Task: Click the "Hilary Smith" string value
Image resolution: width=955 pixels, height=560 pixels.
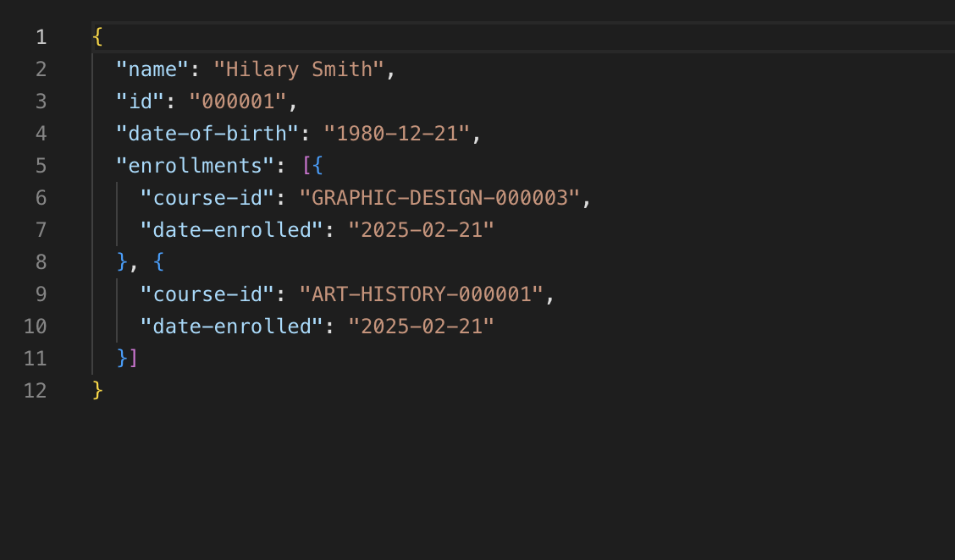Action: [299, 69]
